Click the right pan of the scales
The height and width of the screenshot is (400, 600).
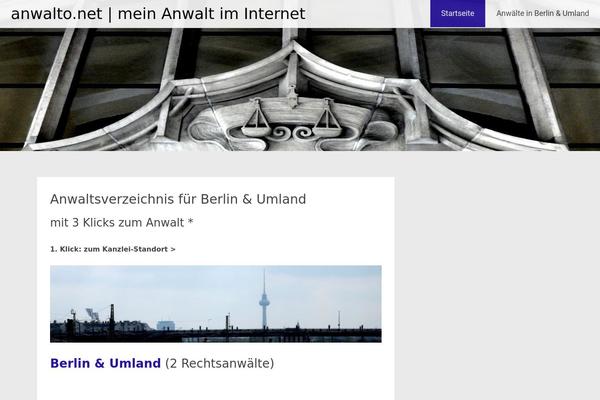327,119
